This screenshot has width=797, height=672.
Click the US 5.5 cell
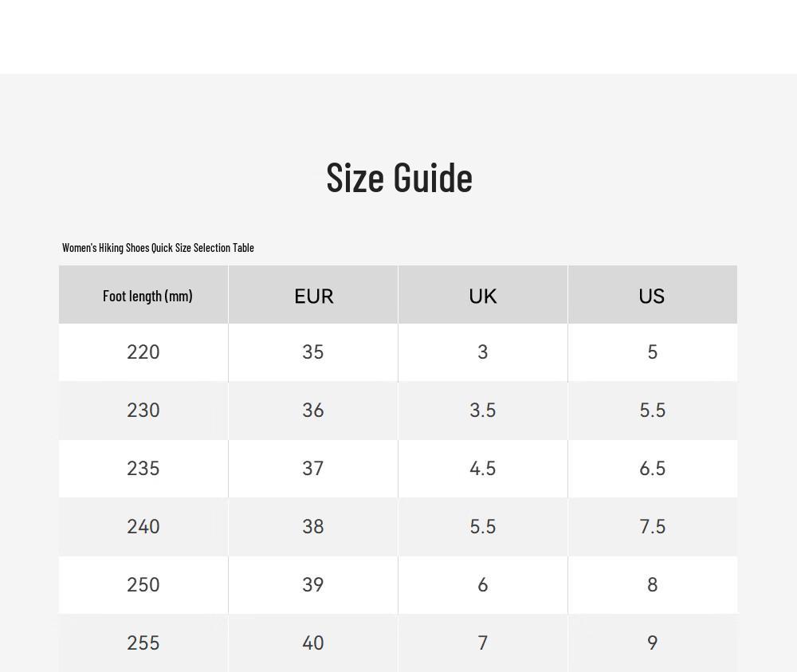point(653,411)
